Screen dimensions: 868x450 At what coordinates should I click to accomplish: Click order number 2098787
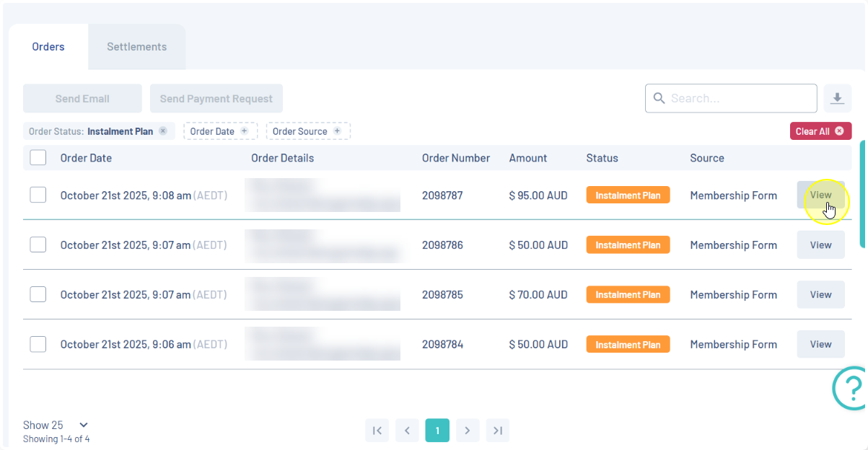(442, 195)
